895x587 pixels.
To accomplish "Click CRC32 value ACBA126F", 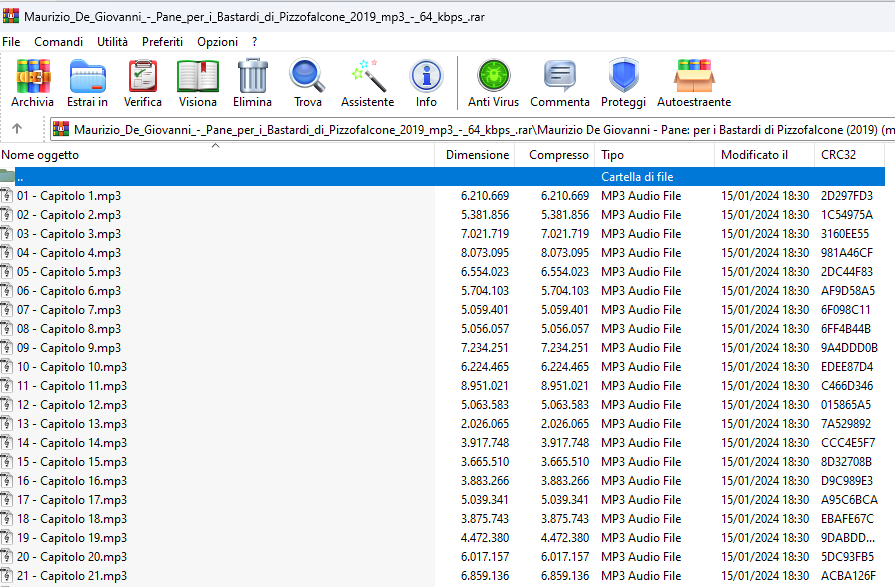I will click(848, 575).
